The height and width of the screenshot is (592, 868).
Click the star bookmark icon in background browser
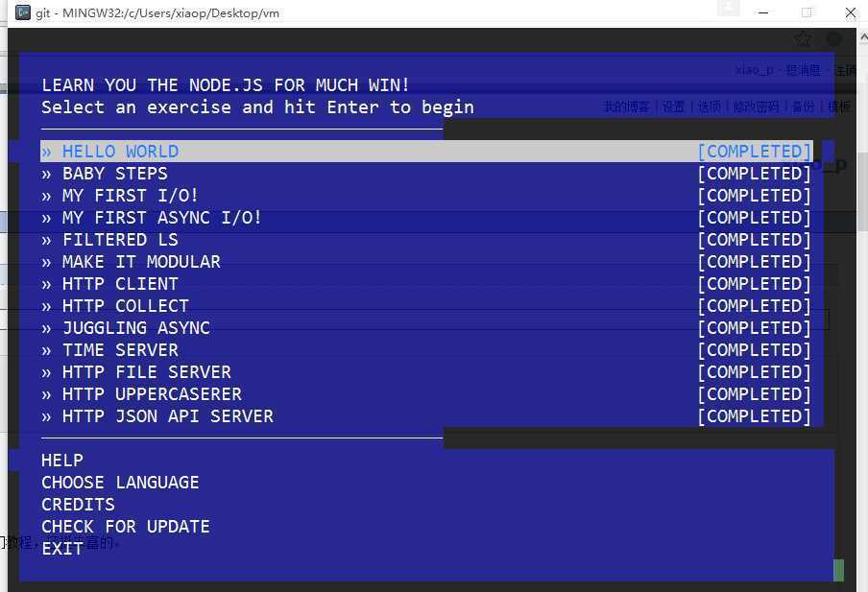point(803,38)
